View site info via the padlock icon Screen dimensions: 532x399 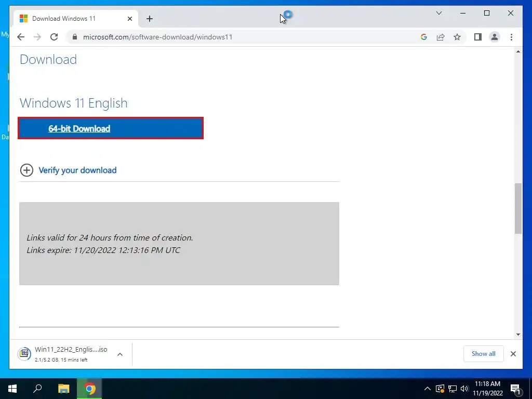75,37
